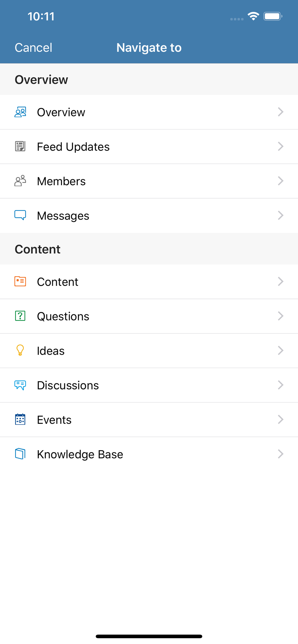Viewport: 298px width, 644px height.
Task: Expand the Overview row chevron
Action: pyautogui.click(x=281, y=112)
